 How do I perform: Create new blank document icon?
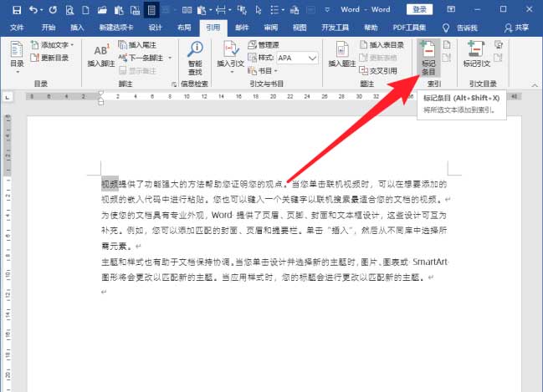click(85, 10)
